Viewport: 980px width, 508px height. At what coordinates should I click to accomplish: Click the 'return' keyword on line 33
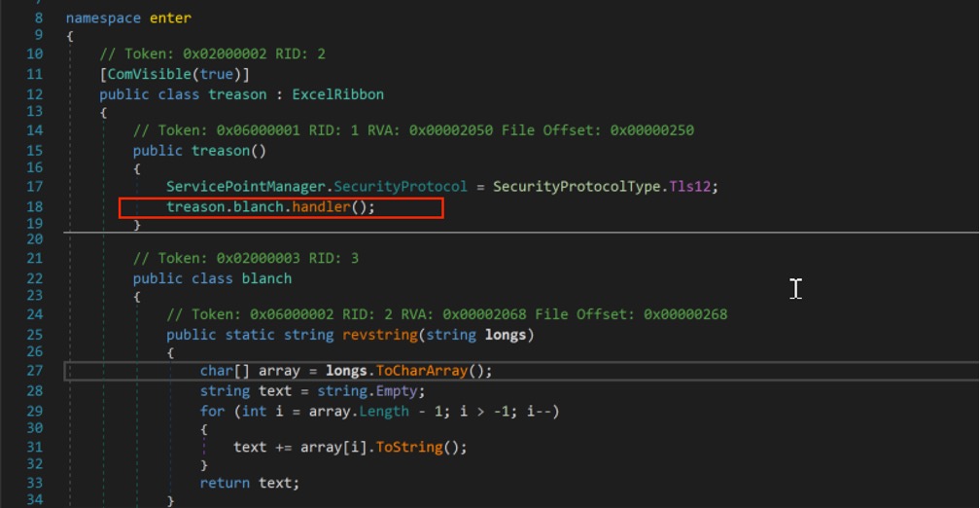pyautogui.click(x=225, y=483)
